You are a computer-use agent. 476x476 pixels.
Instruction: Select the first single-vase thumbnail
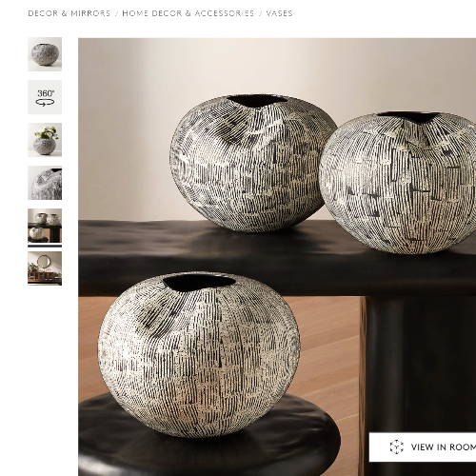click(45, 54)
